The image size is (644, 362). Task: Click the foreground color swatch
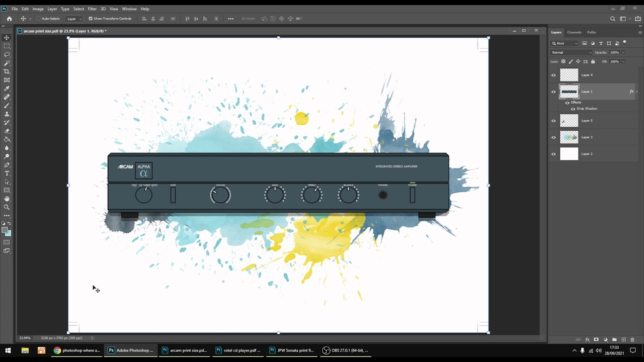pos(5,230)
